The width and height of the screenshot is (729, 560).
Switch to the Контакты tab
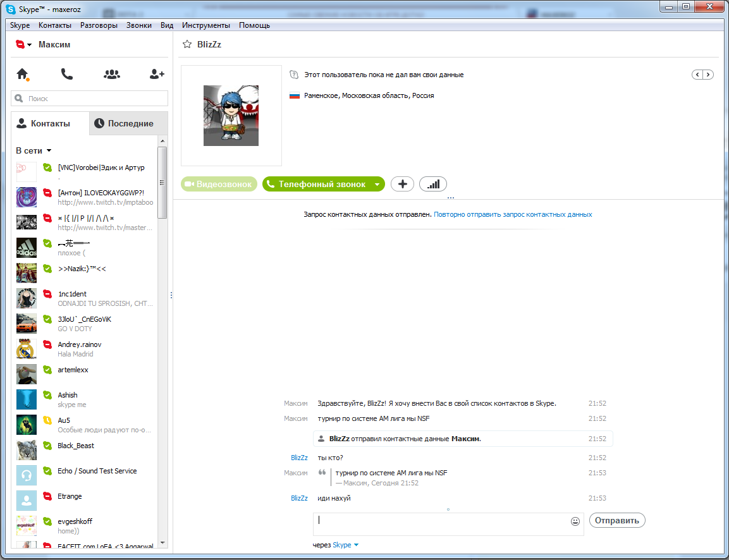(50, 124)
